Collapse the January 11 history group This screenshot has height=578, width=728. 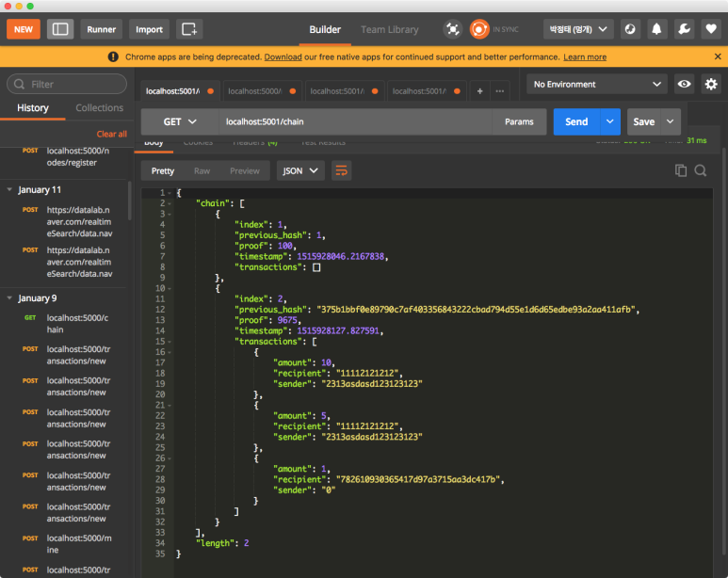pyautogui.click(x=9, y=189)
